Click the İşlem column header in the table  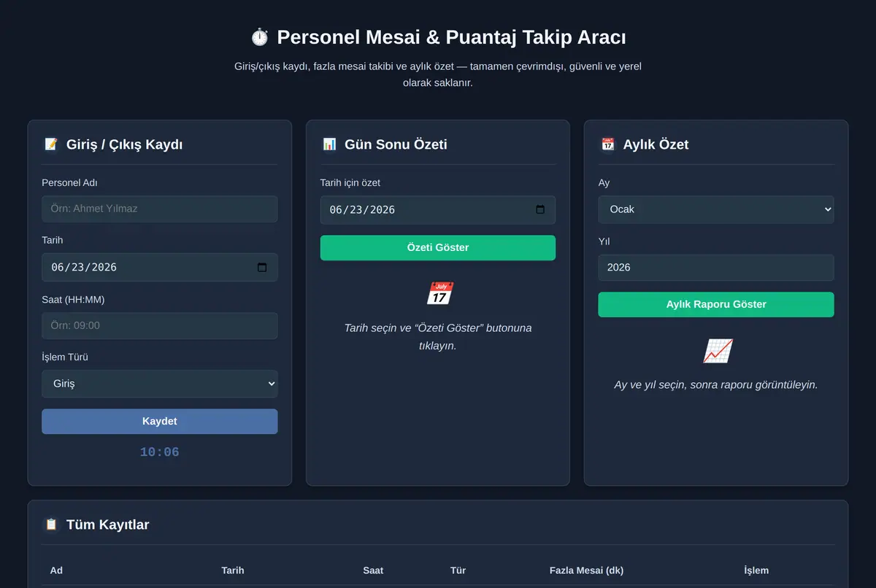pos(756,570)
